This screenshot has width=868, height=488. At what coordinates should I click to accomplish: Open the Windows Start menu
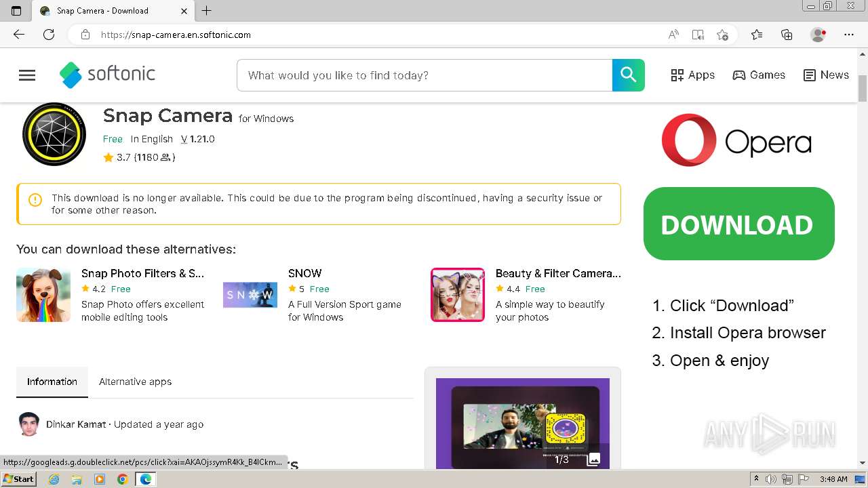[x=19, y=479]
